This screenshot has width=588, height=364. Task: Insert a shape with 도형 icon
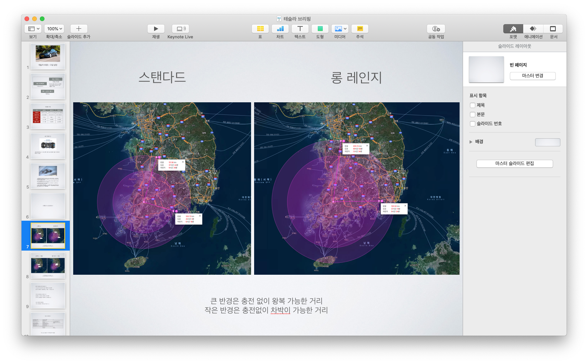(x=320, y=29)
